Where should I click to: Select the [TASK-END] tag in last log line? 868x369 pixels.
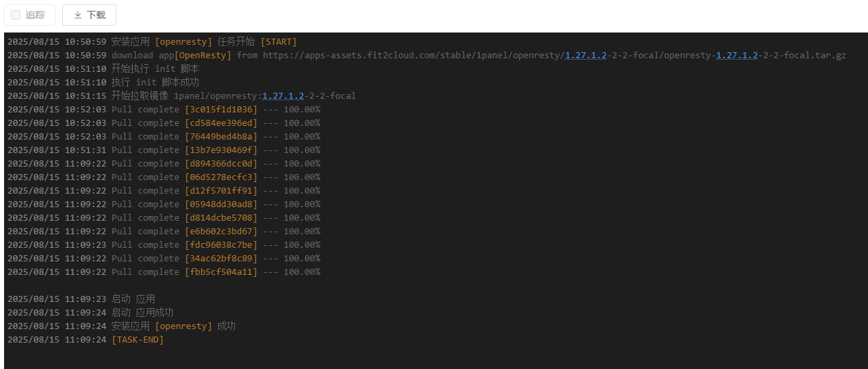(x=137, y=340)
